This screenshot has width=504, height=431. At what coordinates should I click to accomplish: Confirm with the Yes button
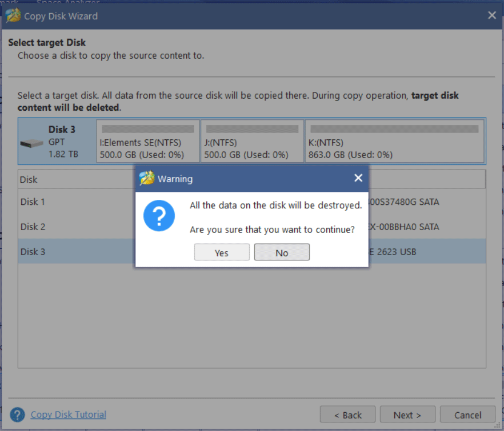tap(222, 252)
